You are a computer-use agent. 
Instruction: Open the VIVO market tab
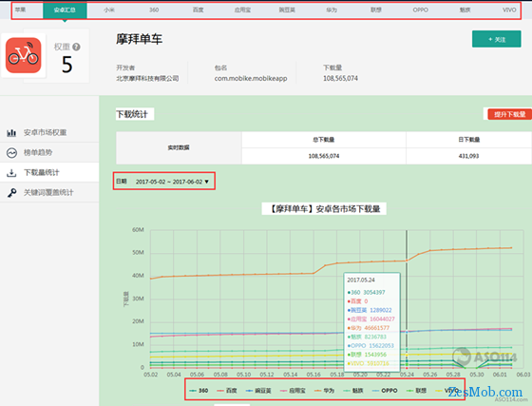tap(509, 10)
